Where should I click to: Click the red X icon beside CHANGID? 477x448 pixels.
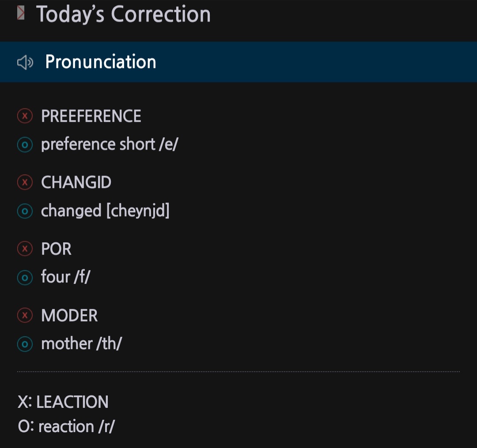[25, 182]
